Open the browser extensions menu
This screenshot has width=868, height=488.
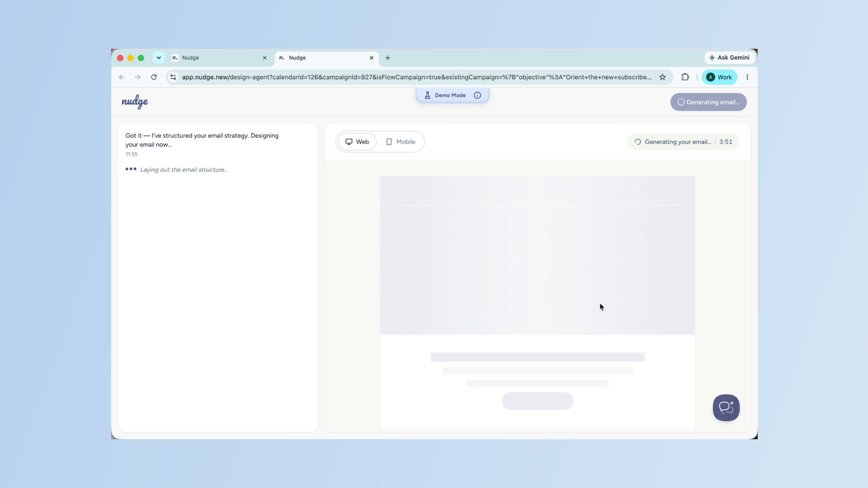tap(685, 77)
